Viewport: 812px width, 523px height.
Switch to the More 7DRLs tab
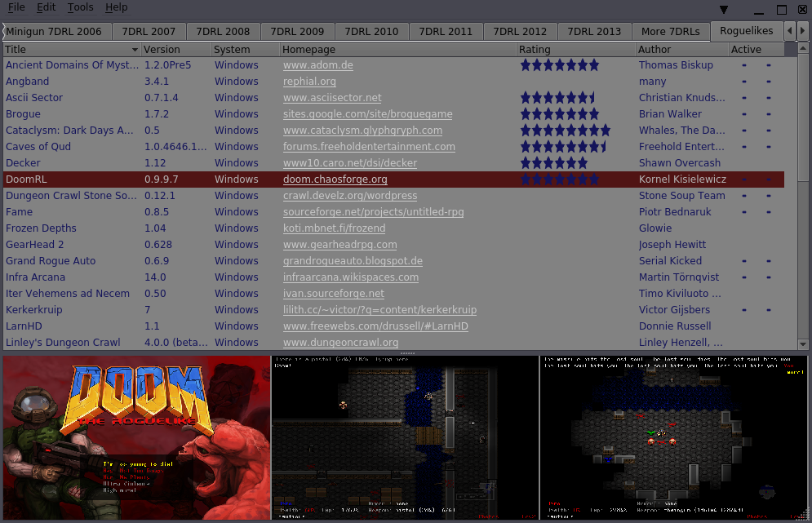pyautogui.click(x=671, y=32)
